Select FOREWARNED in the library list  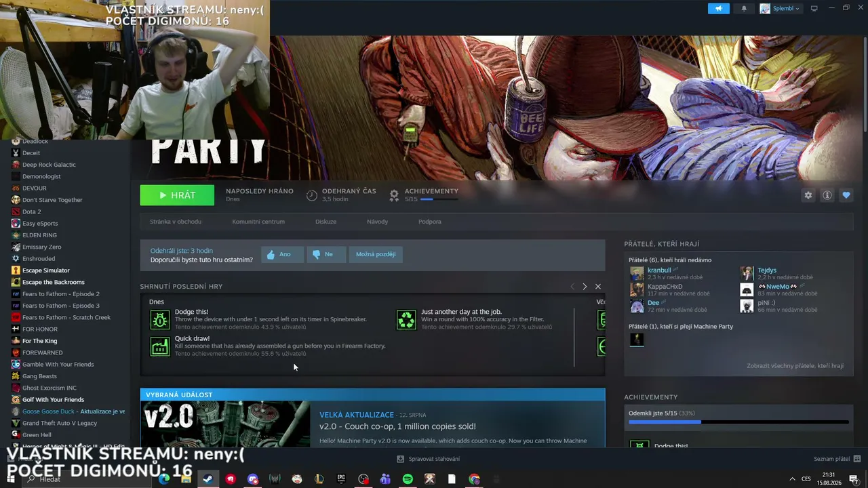click(x=42, y=352)
